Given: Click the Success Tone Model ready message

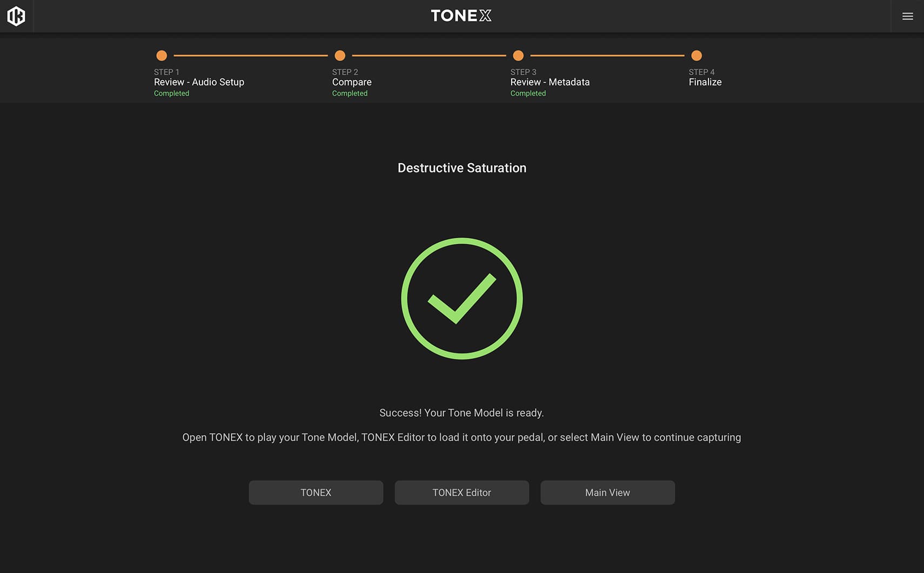Looking at the screenshot, I should point(461,413).
